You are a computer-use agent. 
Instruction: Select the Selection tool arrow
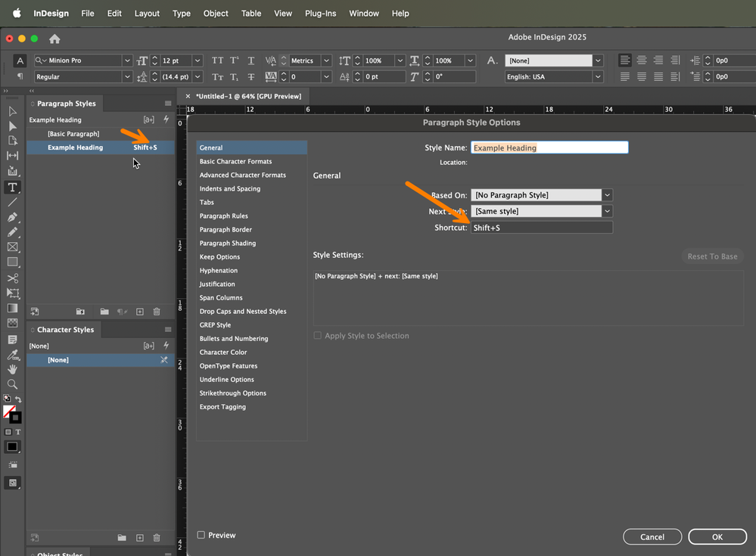tap(13, 111)
